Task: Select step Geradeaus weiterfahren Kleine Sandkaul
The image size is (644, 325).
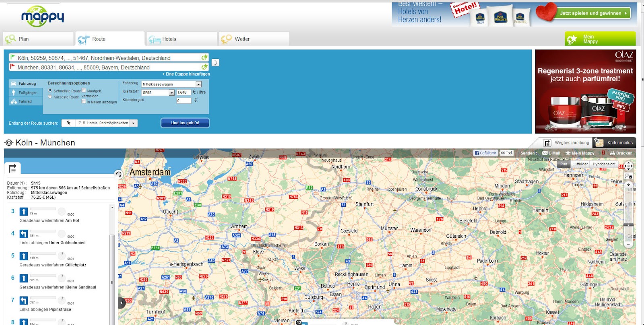Action: pos(58,287)
